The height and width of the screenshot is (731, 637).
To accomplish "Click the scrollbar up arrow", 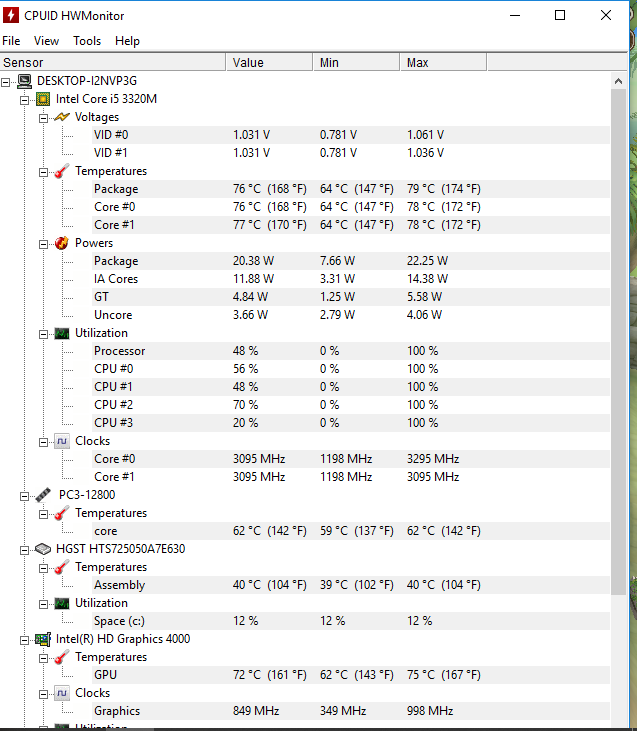I will coord(618,81).
